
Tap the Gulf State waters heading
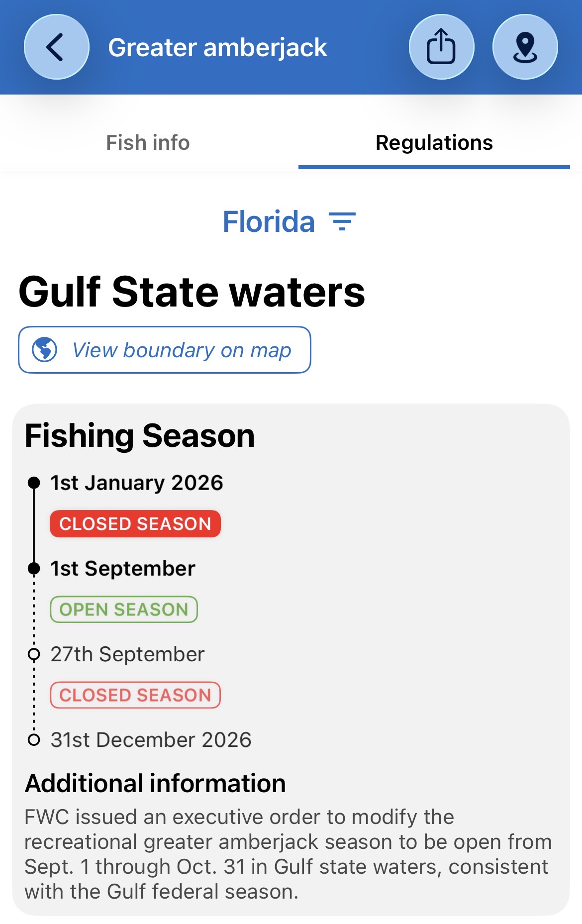[192, 292]
